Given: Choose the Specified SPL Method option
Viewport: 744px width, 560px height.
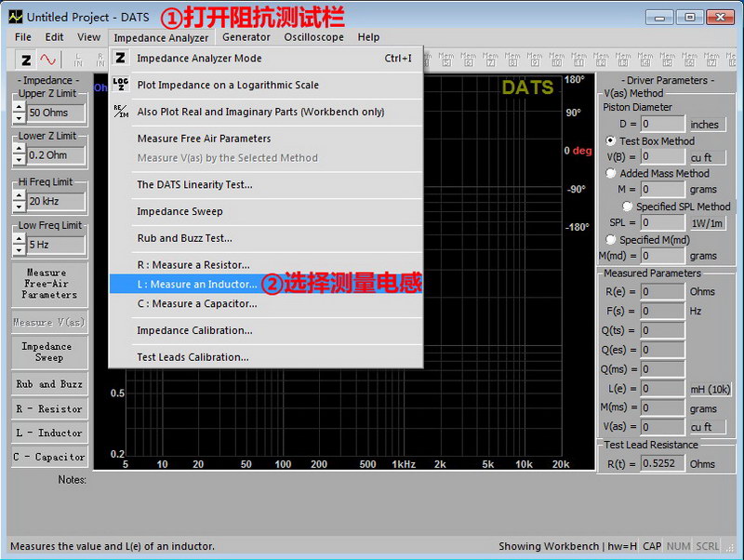Looking at the screenshot, I should click(628, 207).
